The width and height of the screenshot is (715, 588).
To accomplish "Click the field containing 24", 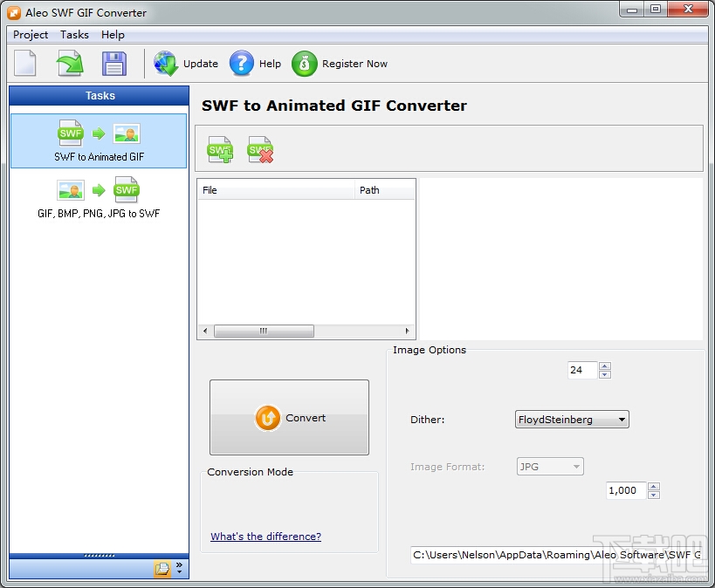I will 583,370.
